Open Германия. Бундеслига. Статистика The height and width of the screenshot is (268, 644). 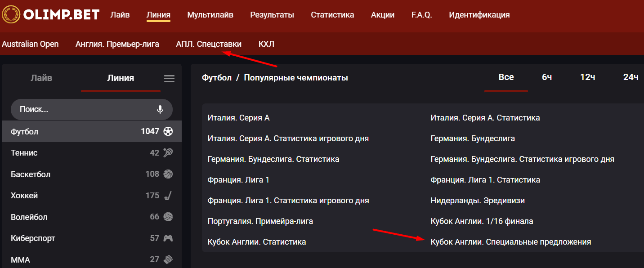(273, 159)
